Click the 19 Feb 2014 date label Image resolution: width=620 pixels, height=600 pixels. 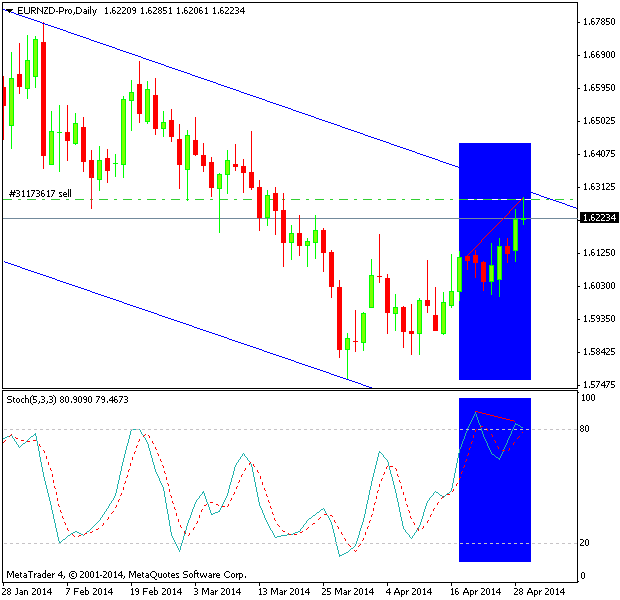(x=156, y=592)
